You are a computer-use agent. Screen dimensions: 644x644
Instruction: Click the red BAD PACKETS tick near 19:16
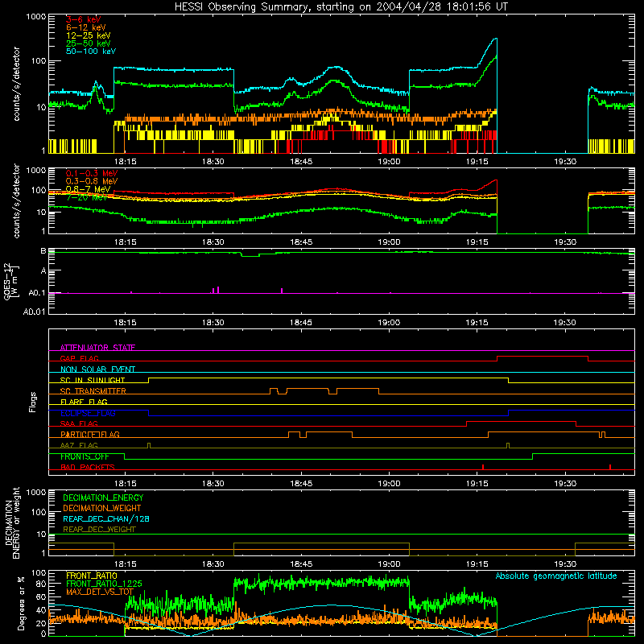click(483, 467)
